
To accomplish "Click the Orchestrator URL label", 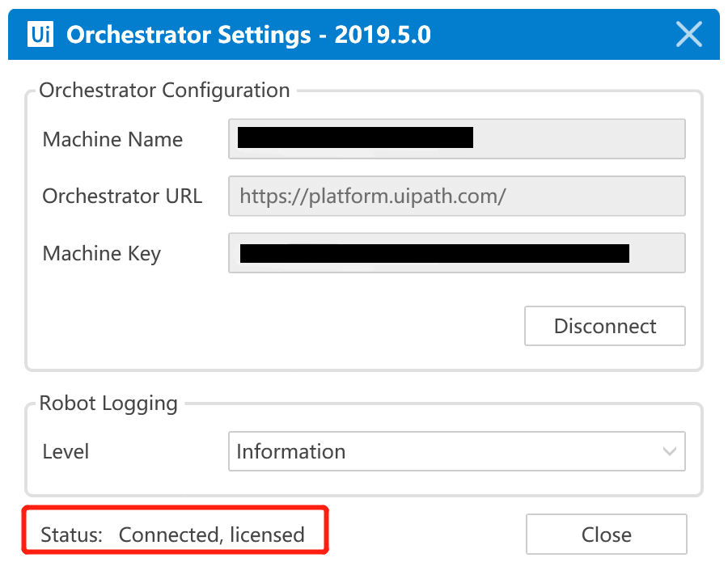I will (x=122, y=196).
